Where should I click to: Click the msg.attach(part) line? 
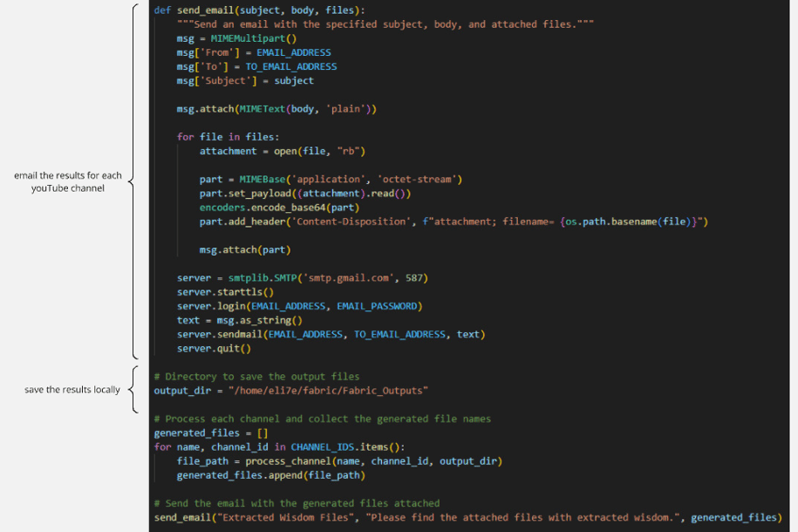(x=245, y=250)
